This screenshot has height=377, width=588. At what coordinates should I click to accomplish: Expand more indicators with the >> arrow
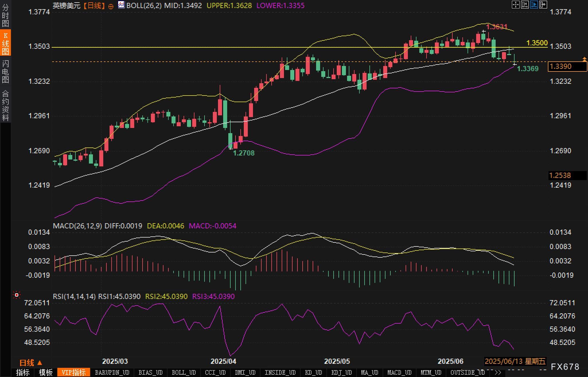[498, 373]
